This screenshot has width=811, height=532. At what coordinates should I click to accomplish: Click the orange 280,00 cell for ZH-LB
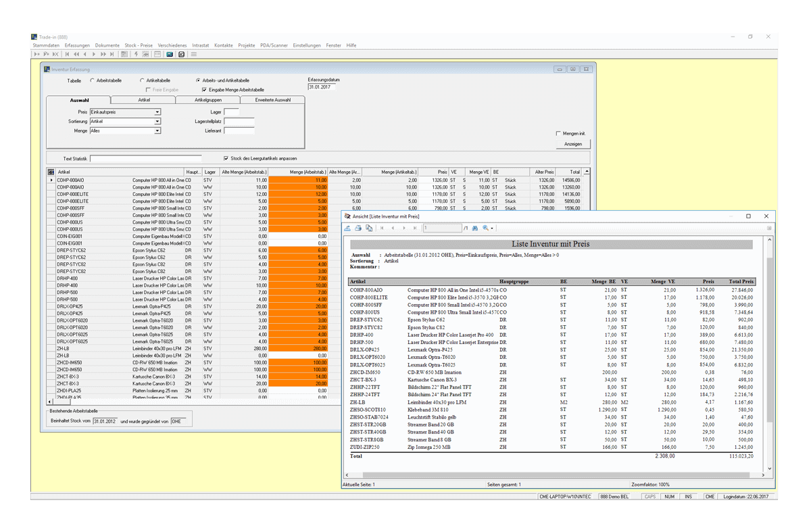(298, 349)
